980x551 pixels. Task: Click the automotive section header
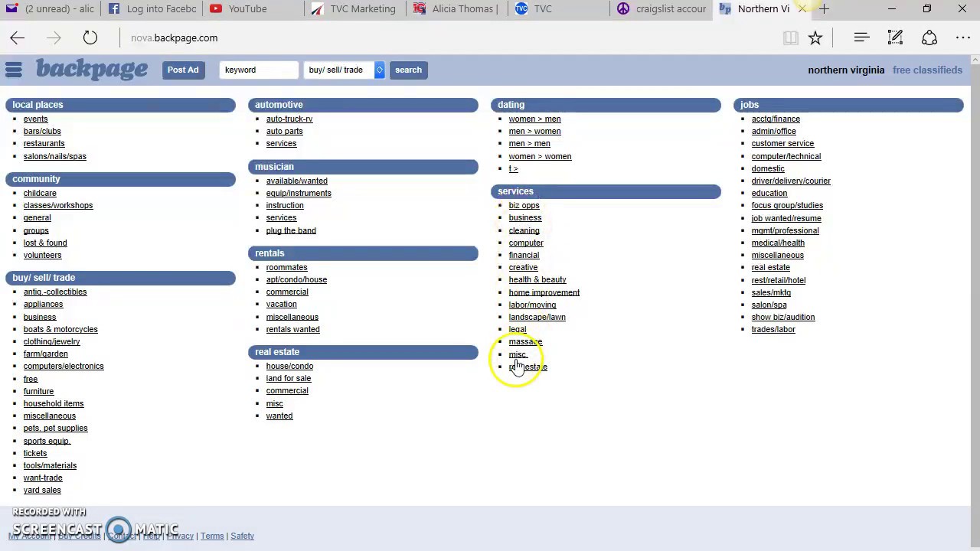[363, 105]
